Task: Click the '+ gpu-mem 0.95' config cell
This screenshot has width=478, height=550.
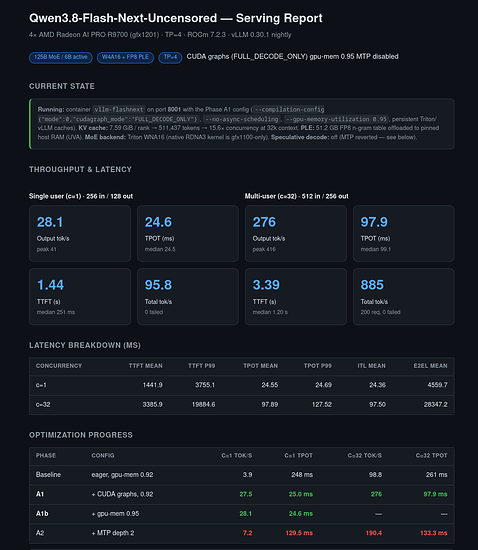Action: pyautogui.click(x=115, y=514)
